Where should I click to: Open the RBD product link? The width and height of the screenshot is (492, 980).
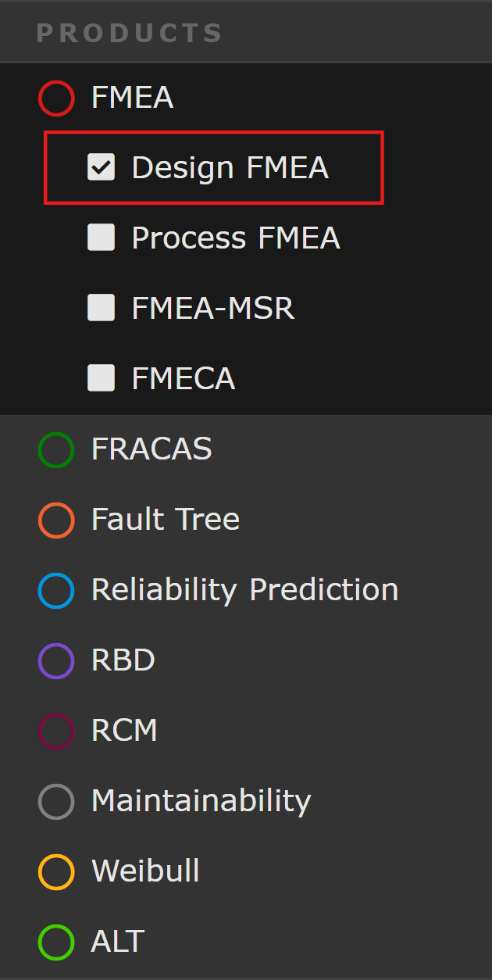click(x=123, y=660)
